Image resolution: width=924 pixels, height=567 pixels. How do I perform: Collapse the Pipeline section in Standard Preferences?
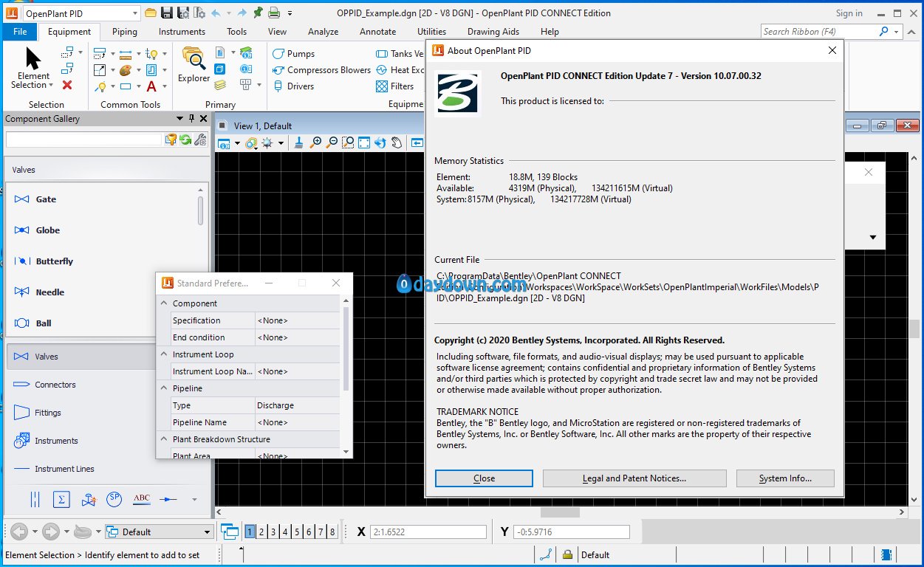pyautogui.click(x=164, y=388)
